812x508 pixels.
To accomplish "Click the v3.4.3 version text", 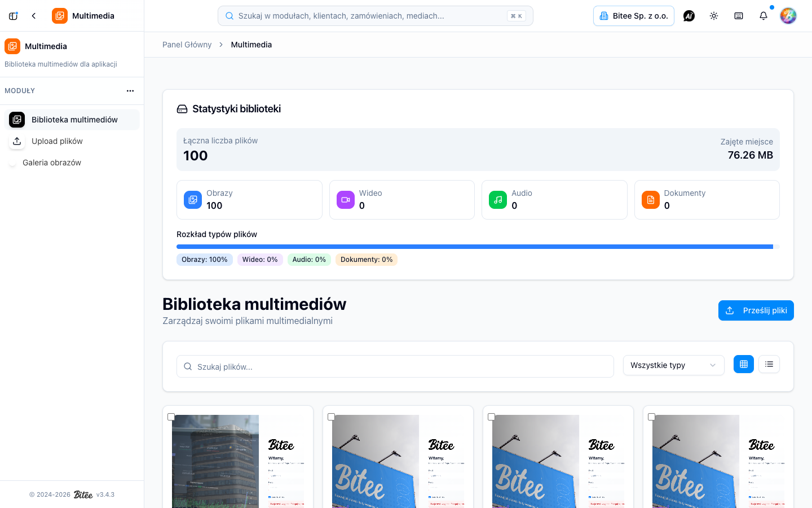I will coord(105,494).
